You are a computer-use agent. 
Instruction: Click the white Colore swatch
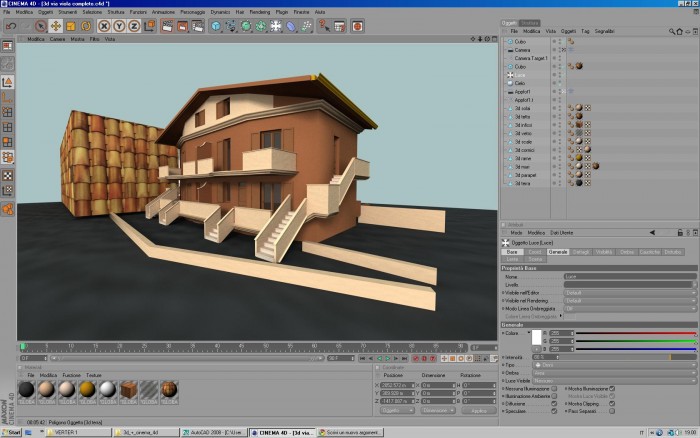[x=536, y=337]
